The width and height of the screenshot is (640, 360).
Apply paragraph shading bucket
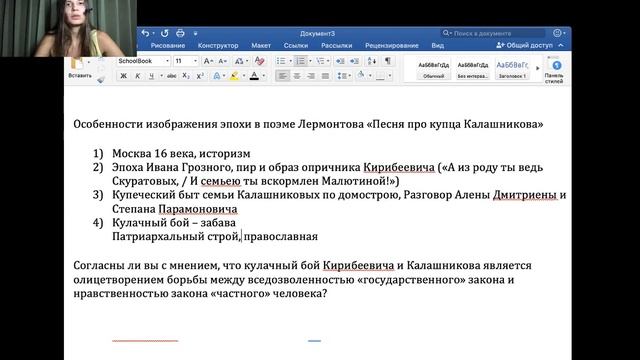tap(361, 76)
